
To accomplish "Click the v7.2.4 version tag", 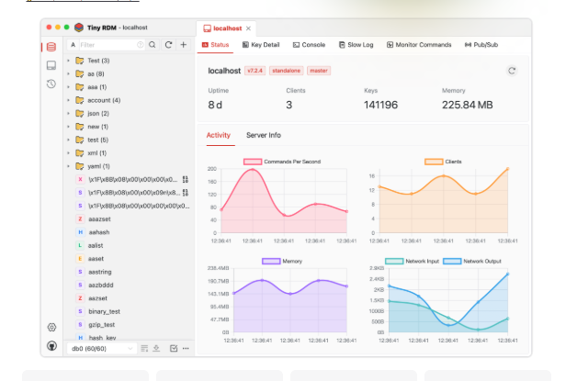I will (x=255, y=71).
